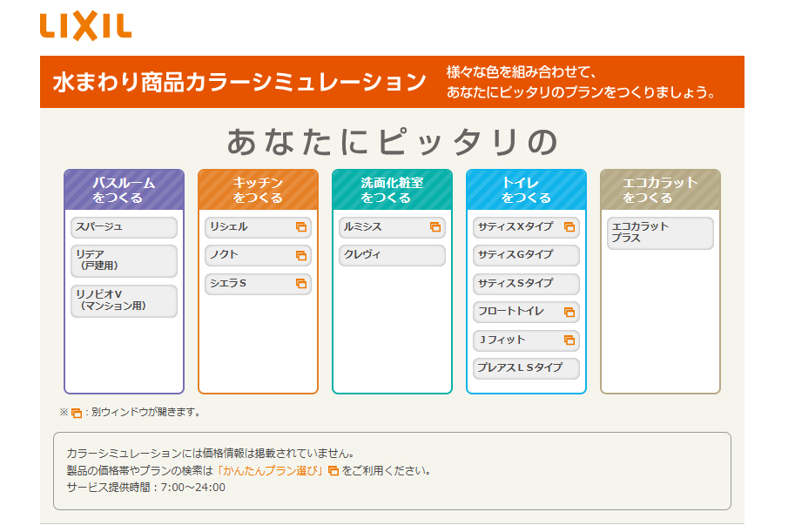Choose プレアスLSタイプ toilet option
Image resolution: width=795 pixels, height=532 pixels.
(526, 368)
